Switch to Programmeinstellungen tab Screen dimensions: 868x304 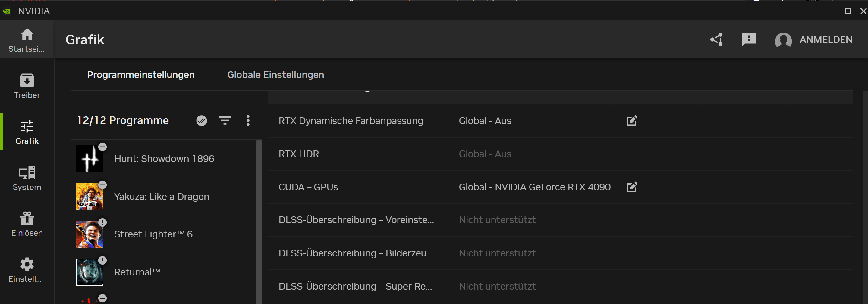click(141, 75)
